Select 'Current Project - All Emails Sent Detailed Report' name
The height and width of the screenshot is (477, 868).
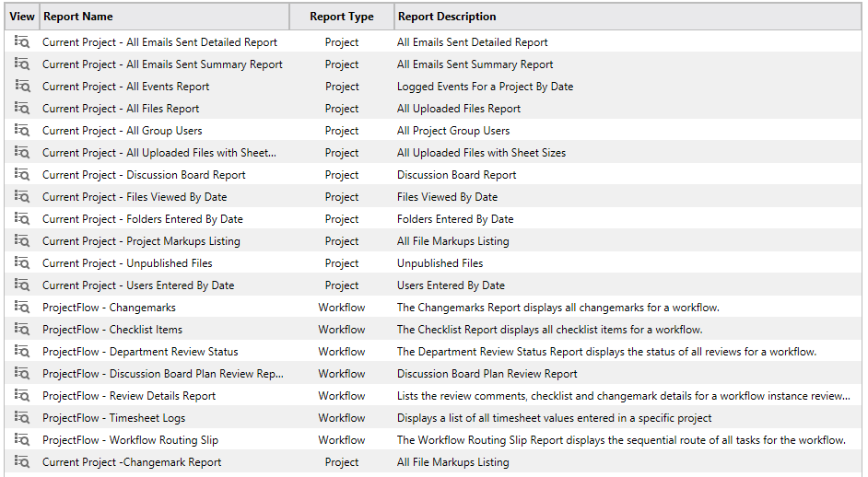pyautogui.click(x=159, y=42)
